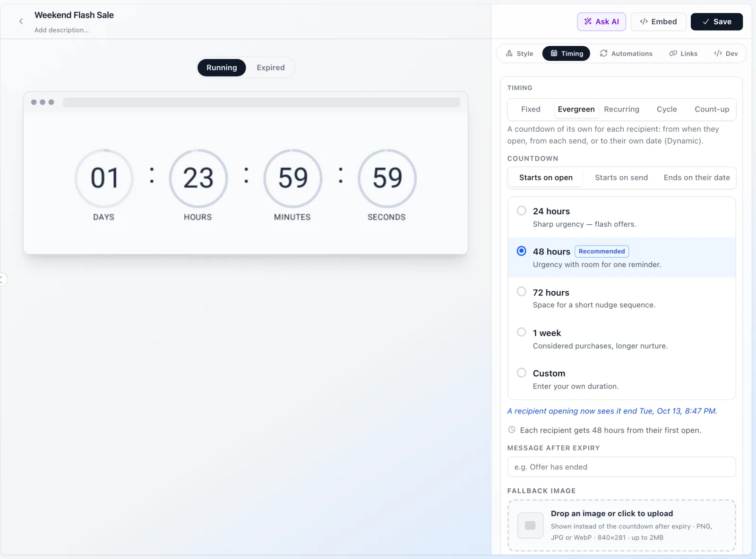This screenshot has width=756, height=559.
Task: Click the message after expiry input field
Action: (621, 467)
